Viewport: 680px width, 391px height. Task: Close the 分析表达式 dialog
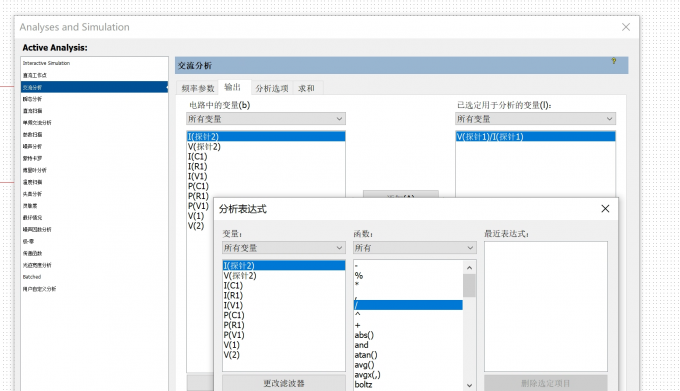(x=605, y=209)
